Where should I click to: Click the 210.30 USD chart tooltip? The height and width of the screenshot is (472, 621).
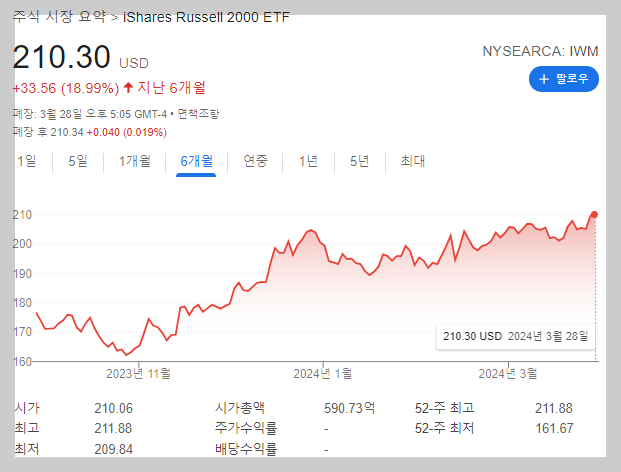coord(516,336)
